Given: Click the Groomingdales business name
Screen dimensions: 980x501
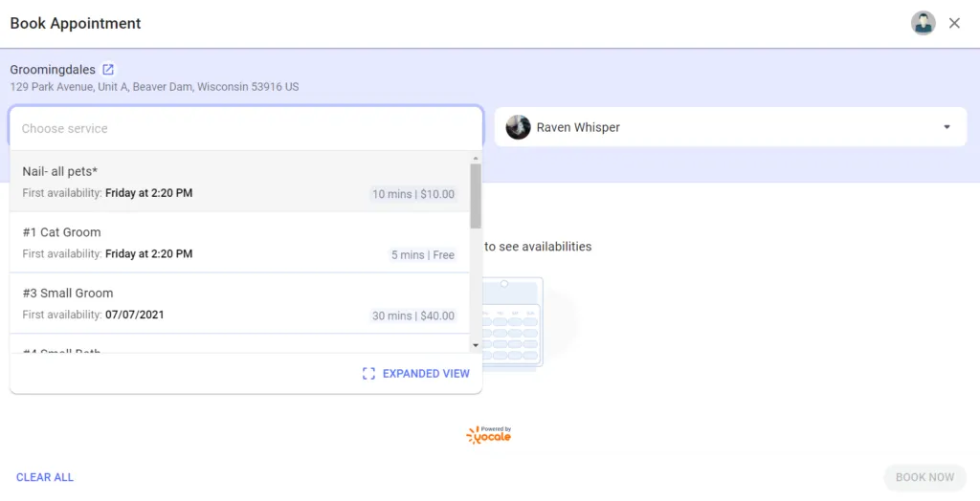Looking at the screenshot, I should [x=53, y=70].
